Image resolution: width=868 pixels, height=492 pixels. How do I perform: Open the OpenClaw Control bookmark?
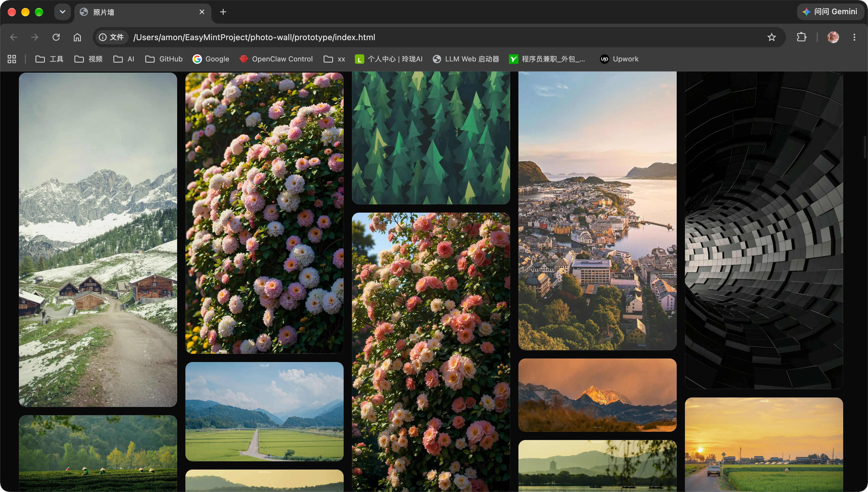pyautogui.click(x=276, y=59)
